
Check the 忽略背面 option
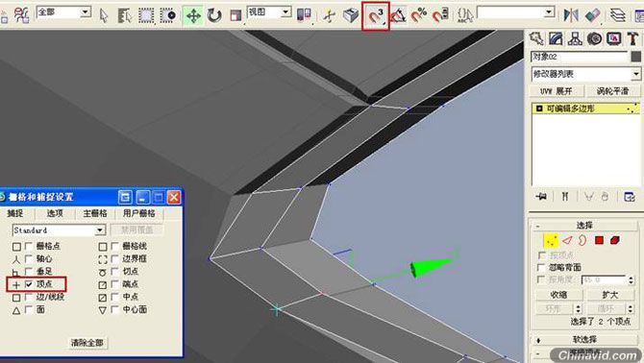coord(542,267)
